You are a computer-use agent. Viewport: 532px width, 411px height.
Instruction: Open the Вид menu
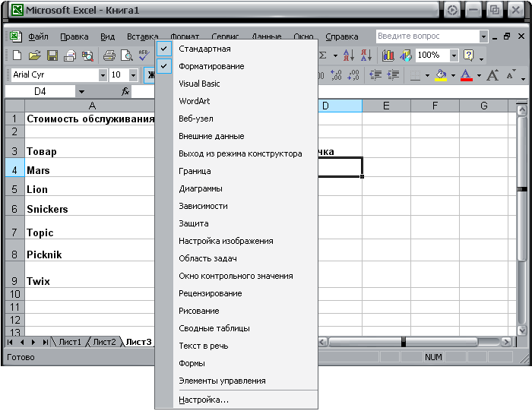click(x=108, y=36)
